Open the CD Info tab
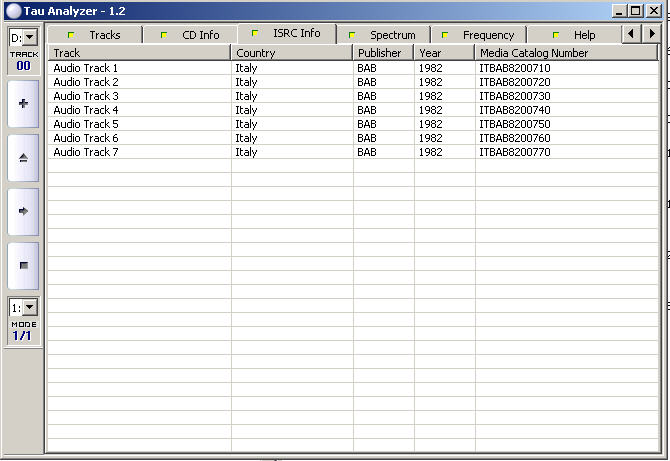Image resolution: width=670 pixels, height=461 pixels. point(191,35)
